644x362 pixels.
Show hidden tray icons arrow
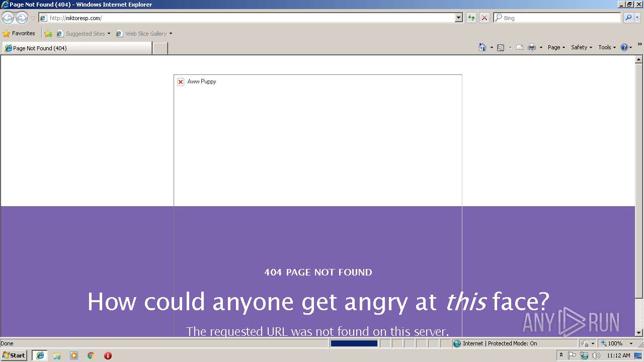click(x=561, y=355)
